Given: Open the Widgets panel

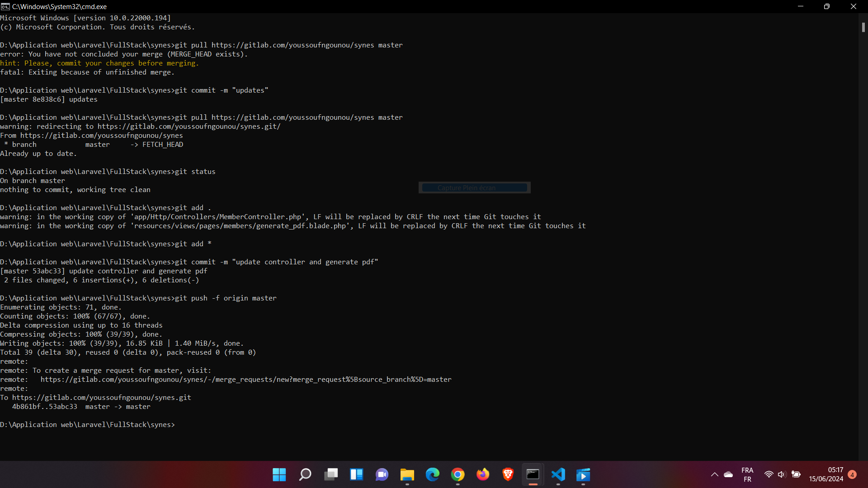Looking at the screenshot, I should tap(356, 474).
